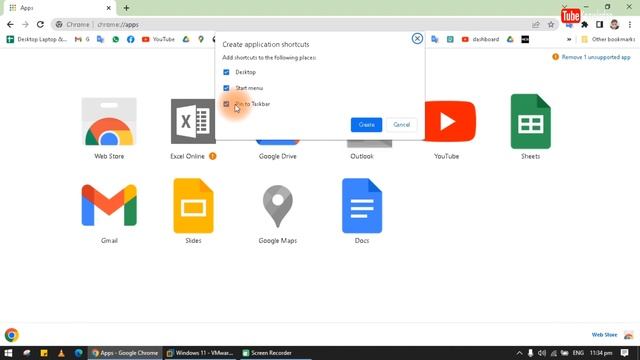
Task: Click the Chrome logo at bottom left
Action: tap(11, 335)
